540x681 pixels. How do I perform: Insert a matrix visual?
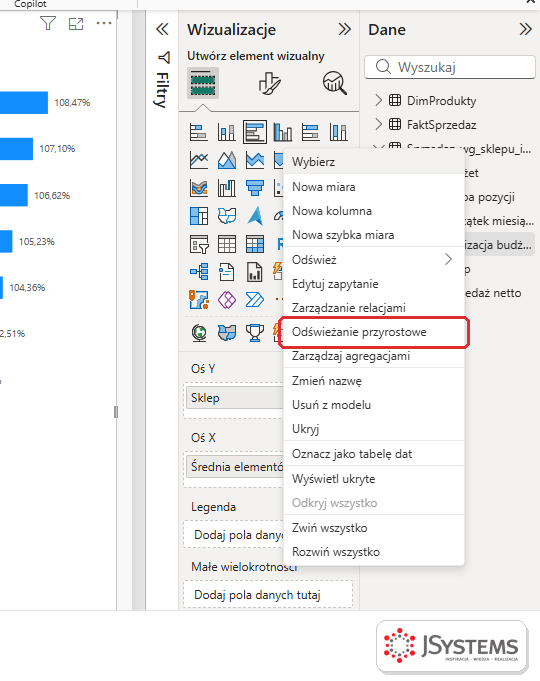click(255, 244)
